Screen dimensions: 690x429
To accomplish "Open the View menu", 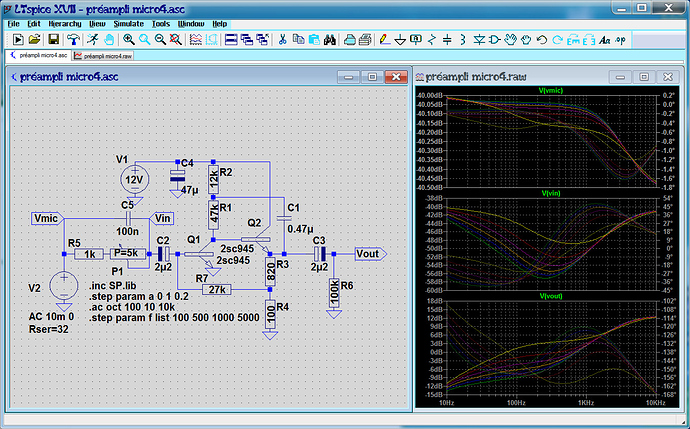I will click(x=97, y=24).
